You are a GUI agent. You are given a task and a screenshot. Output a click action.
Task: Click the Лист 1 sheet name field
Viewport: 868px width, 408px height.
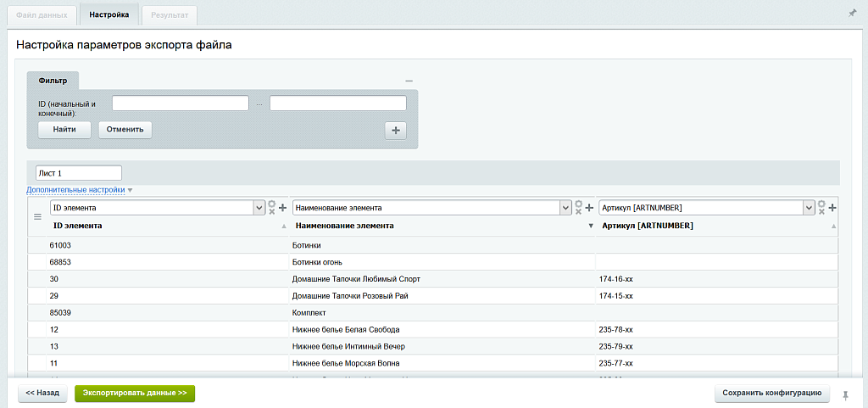(79, 173)
